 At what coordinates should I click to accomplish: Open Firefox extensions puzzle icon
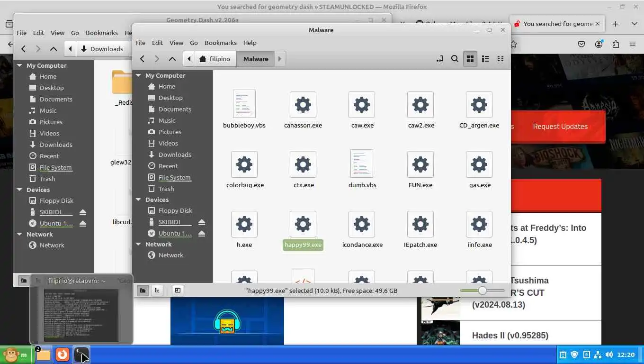click(616, 44)
